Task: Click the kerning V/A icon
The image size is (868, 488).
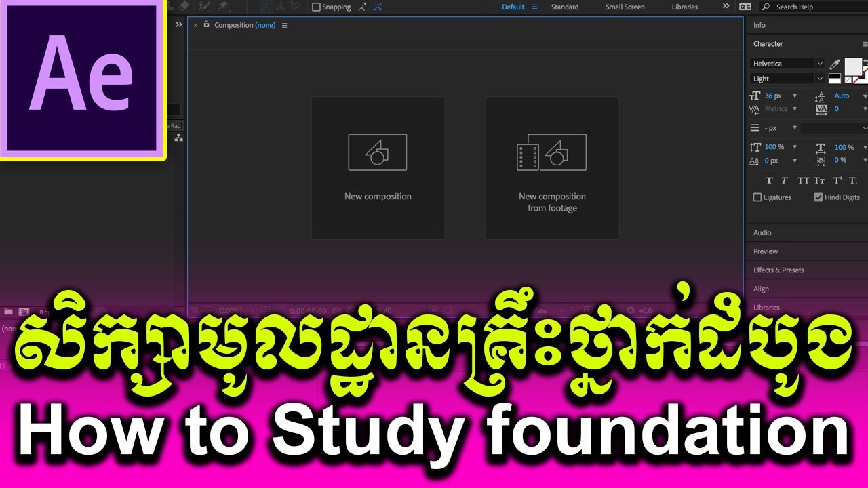Action: click(x=754, y=108)
